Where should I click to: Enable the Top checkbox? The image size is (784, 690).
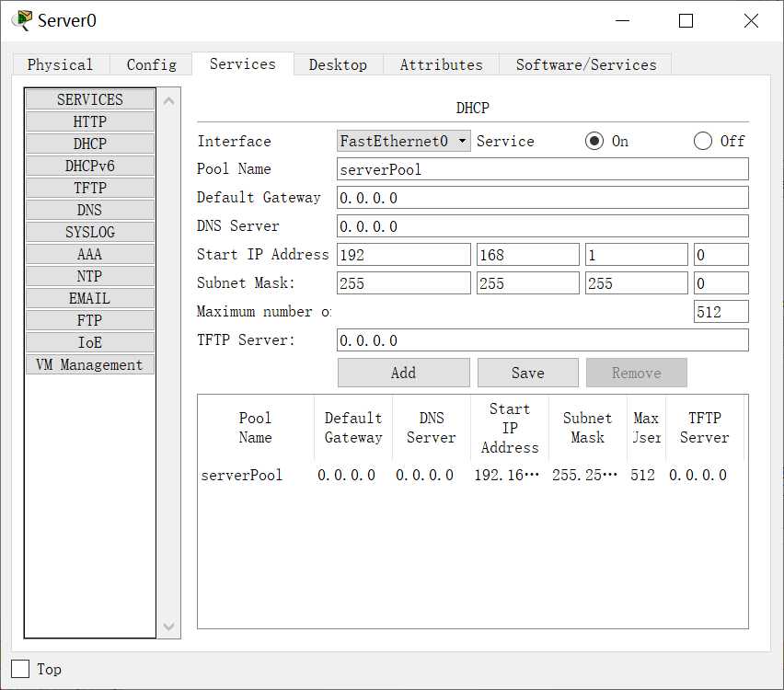20,669
